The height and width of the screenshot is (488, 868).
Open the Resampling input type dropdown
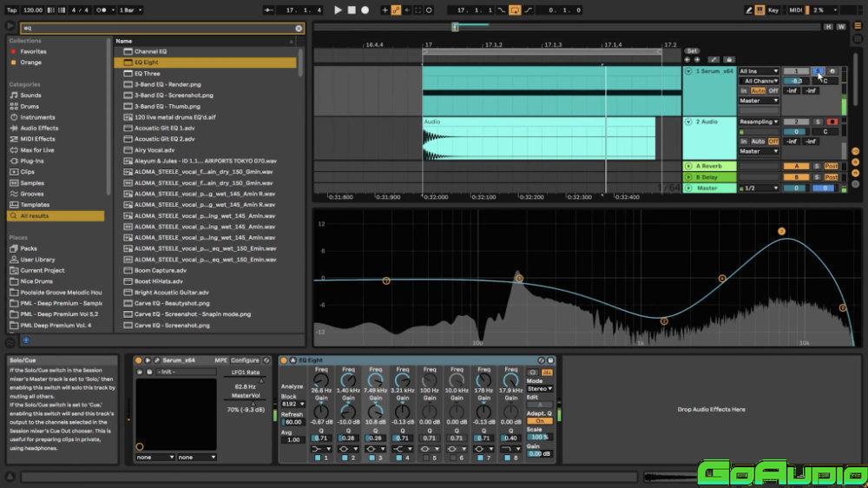click(x=759, y=122)
